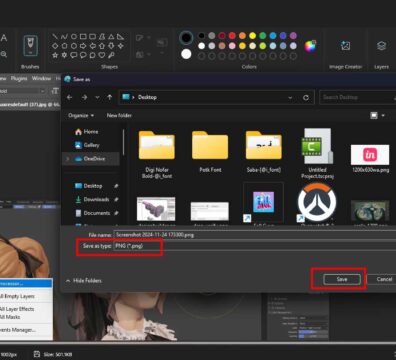Select the Rectangle shape
The width and height of the screenshot is (396, 360).
tap(83, 36)
